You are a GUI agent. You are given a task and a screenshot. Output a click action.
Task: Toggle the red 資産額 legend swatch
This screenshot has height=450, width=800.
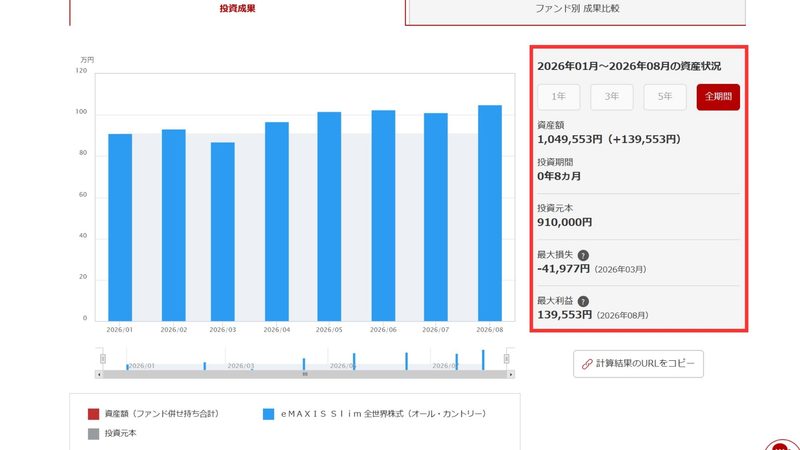93,414
